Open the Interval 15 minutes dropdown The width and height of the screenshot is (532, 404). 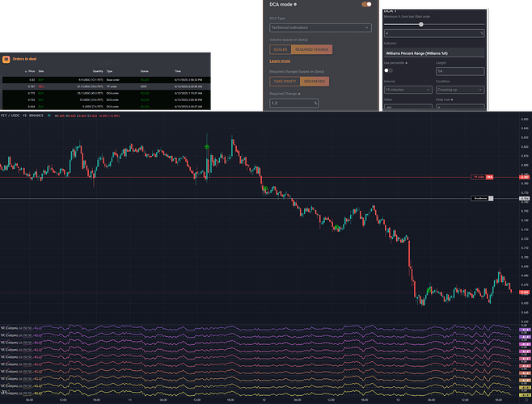coord(407,90)
